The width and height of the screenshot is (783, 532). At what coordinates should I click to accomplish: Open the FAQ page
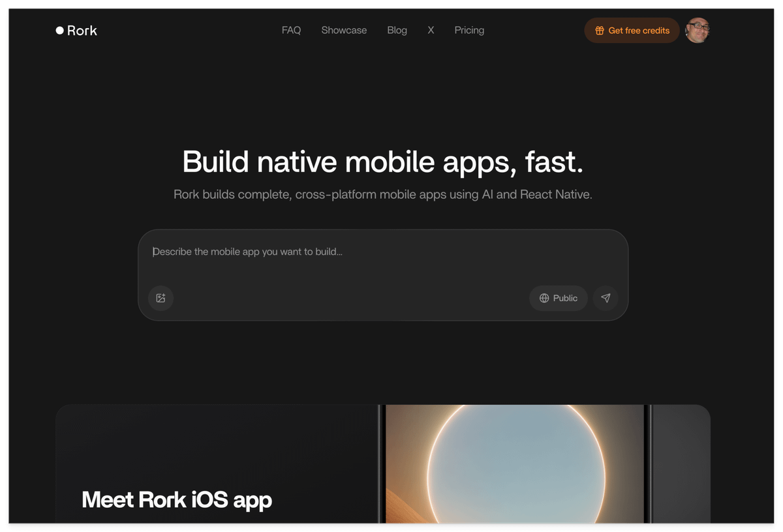pos(291,30)
